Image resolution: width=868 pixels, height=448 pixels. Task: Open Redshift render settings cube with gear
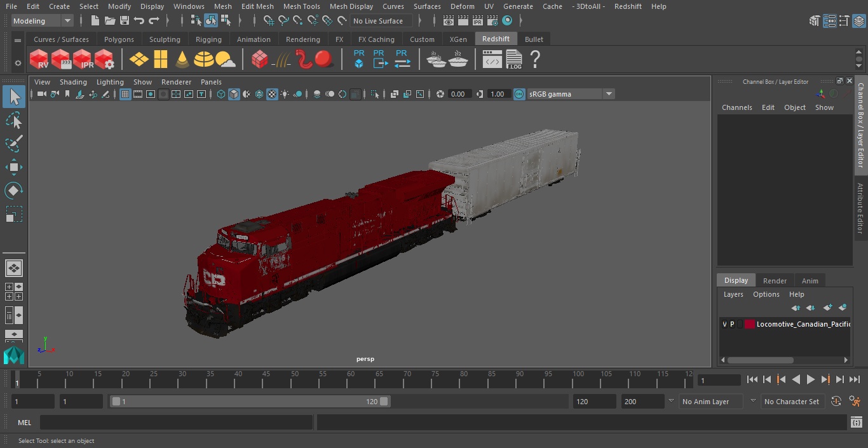[104, 60]
